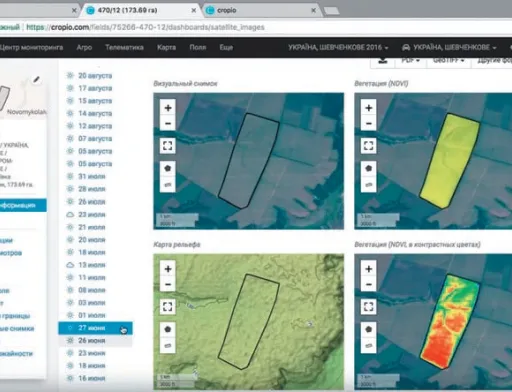The height and width of the screenshot is (392, 512).
Task: Select polygon tool on contrast NDVI map
Action: [369, 329]
